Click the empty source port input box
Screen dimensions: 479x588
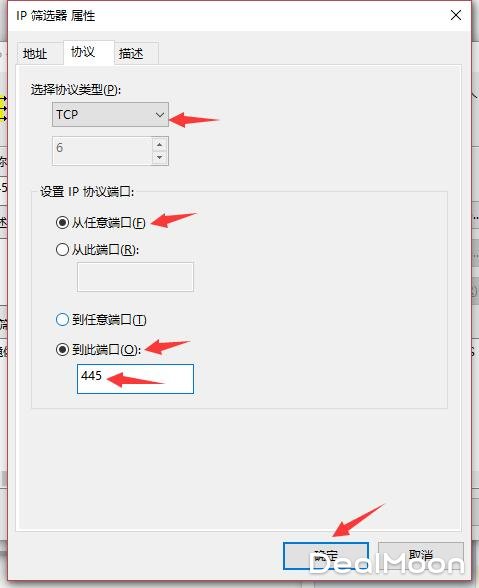pyautogui.click(x=135, y=277)
